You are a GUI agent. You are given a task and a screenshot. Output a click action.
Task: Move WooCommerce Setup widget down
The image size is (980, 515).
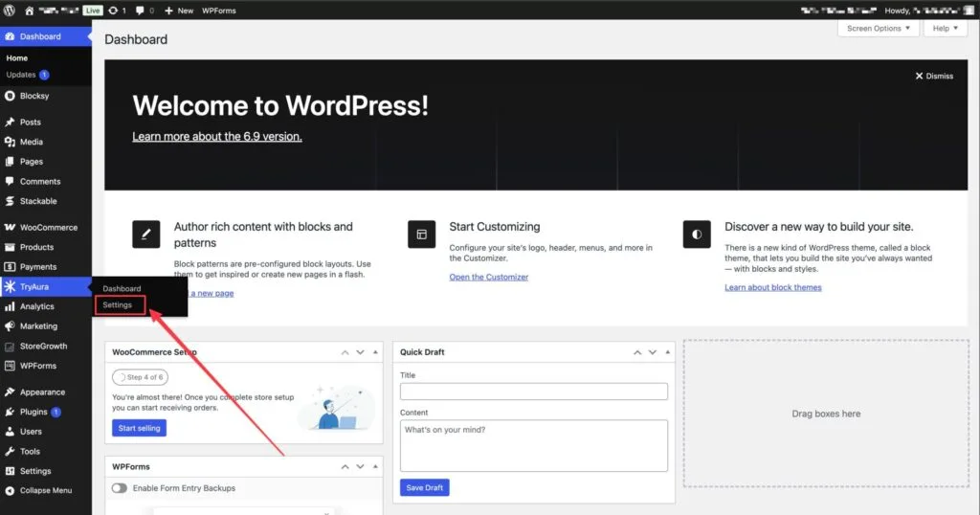click(360, 352)
